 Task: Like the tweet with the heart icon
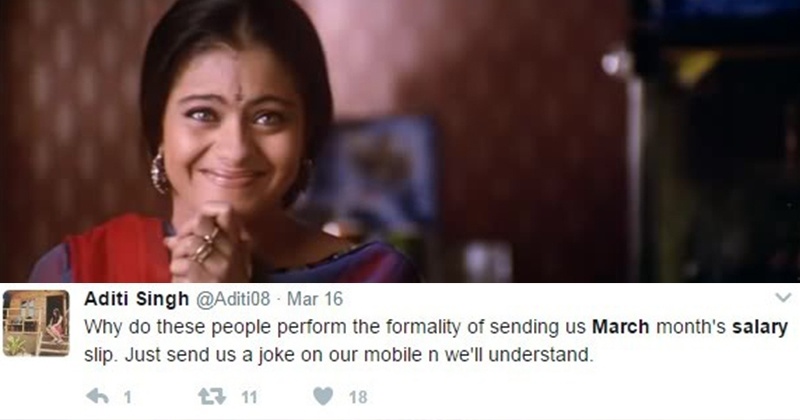[x=323, y=396]
